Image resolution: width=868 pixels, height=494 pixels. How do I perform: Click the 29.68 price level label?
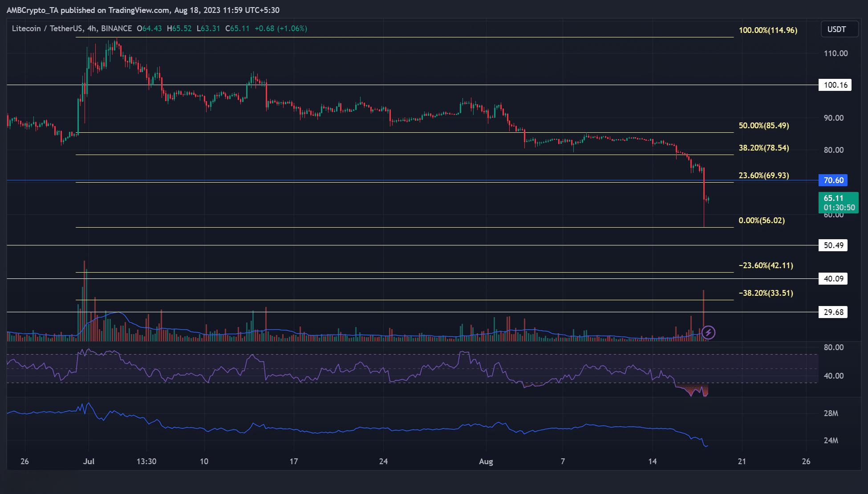(x=833, y=312)
